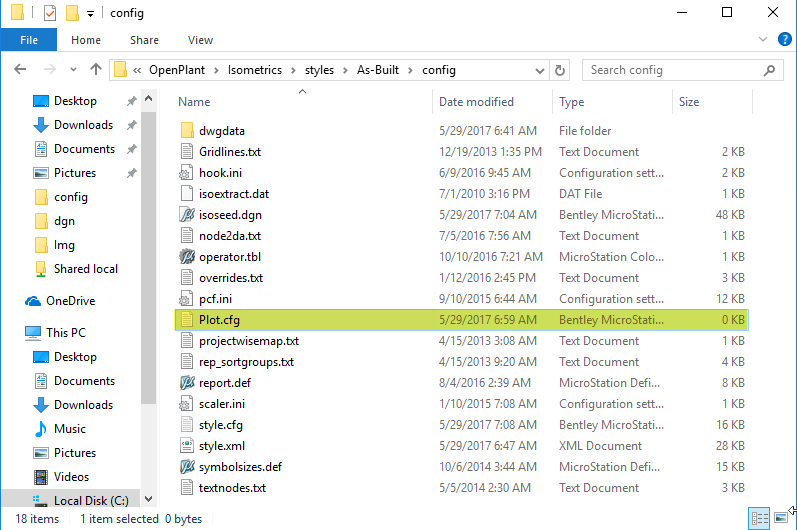This screenshot has width=797, height=530.
Task: Navigate to the styles breadcrumb
Action: [x=319, y=70]
